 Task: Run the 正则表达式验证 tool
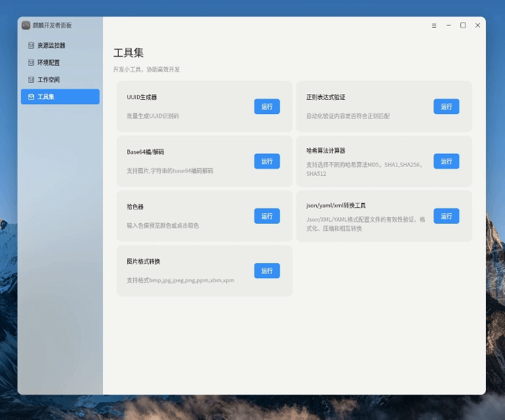(x=446, y=106)
